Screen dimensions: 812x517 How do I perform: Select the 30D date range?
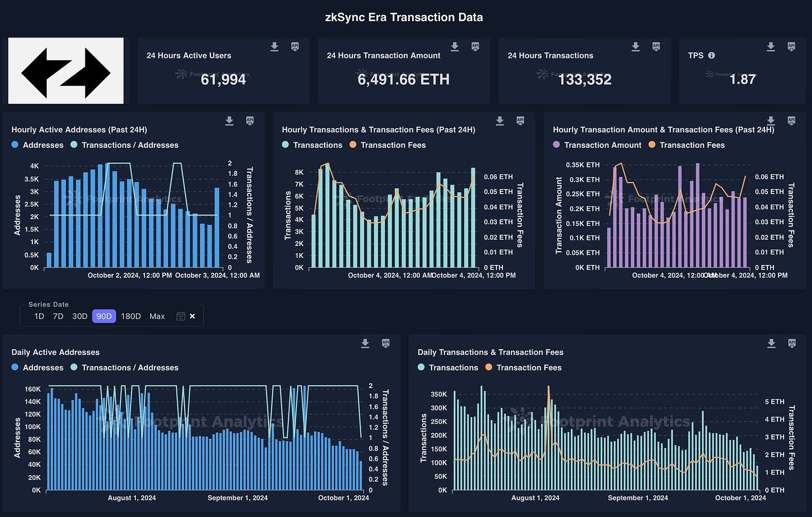pyautogui.click(x=80, y=316)
